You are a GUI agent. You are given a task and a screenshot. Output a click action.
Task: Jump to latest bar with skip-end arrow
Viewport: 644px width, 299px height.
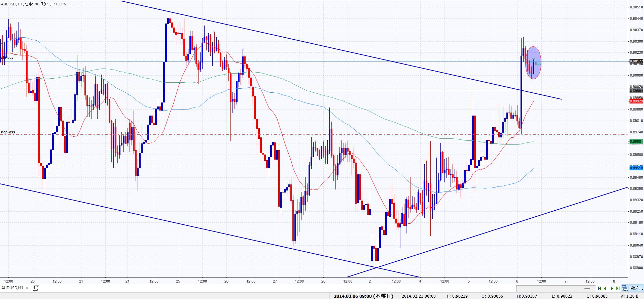coord(618,288)
